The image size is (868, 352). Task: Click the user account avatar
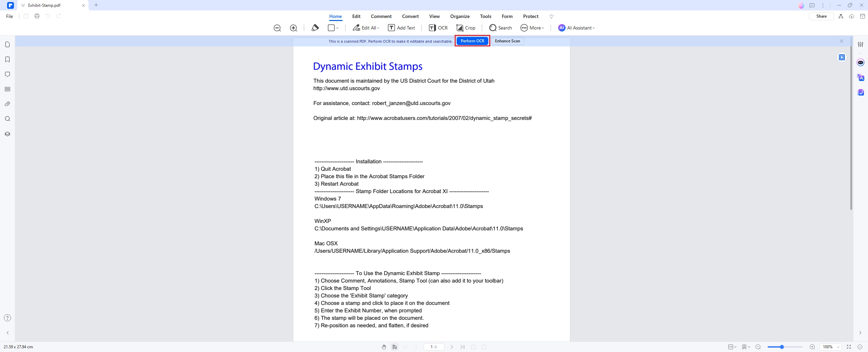coord(801,5)
